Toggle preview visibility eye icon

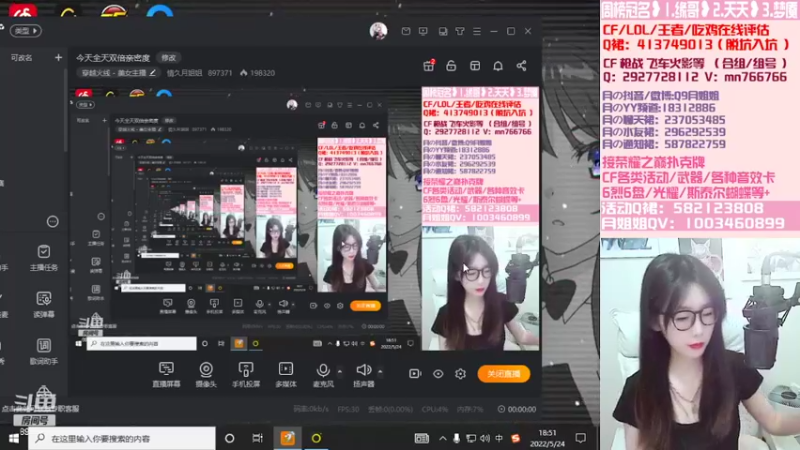(x=438, y=373)
